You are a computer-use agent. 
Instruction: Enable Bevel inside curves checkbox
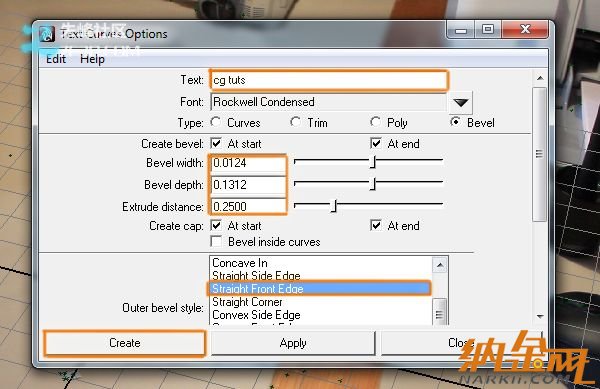(x=216, y=241)
